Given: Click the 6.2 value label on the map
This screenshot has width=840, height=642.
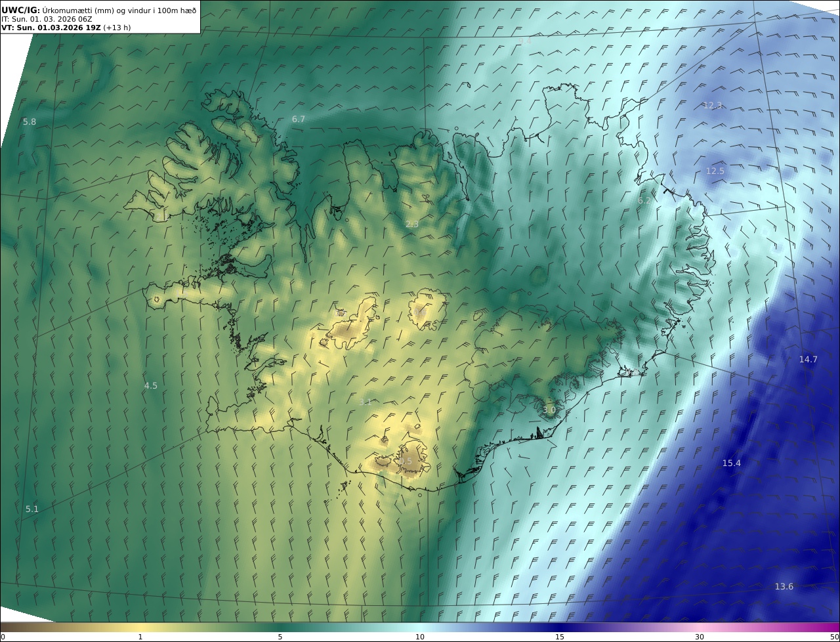Looking at the screenshot, I should tap(645, 200).
